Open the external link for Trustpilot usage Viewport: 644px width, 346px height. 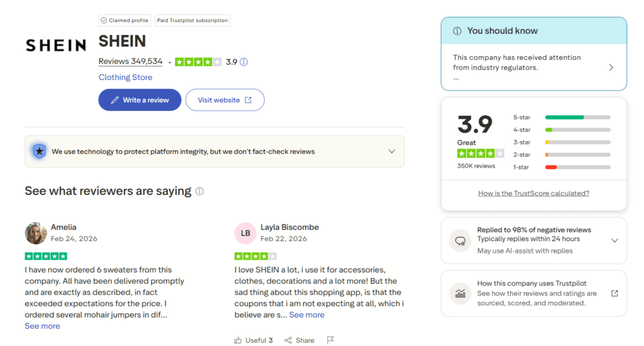(x=614, y=293)
